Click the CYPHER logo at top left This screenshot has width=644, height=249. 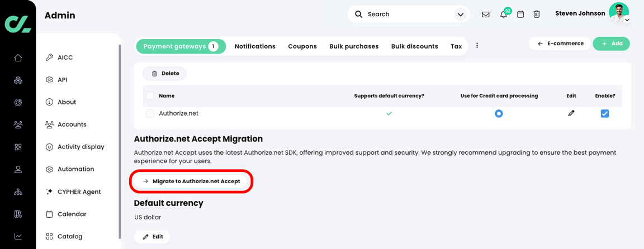18,23
